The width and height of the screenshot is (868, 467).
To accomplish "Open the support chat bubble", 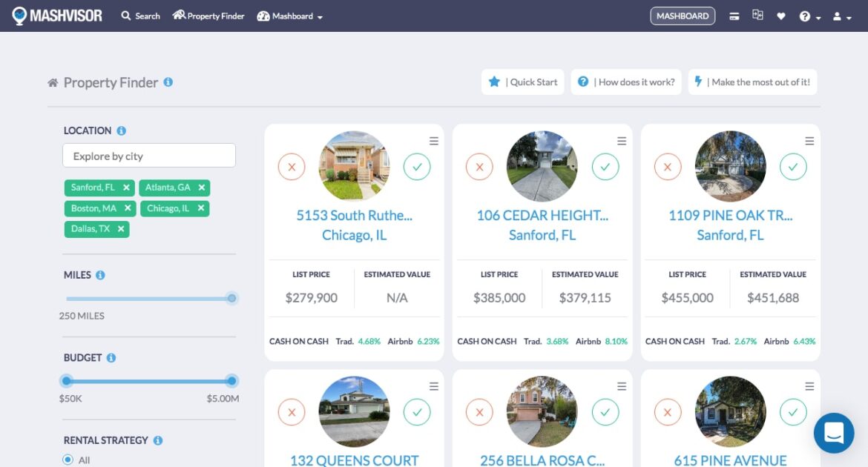I will [834, 433].
